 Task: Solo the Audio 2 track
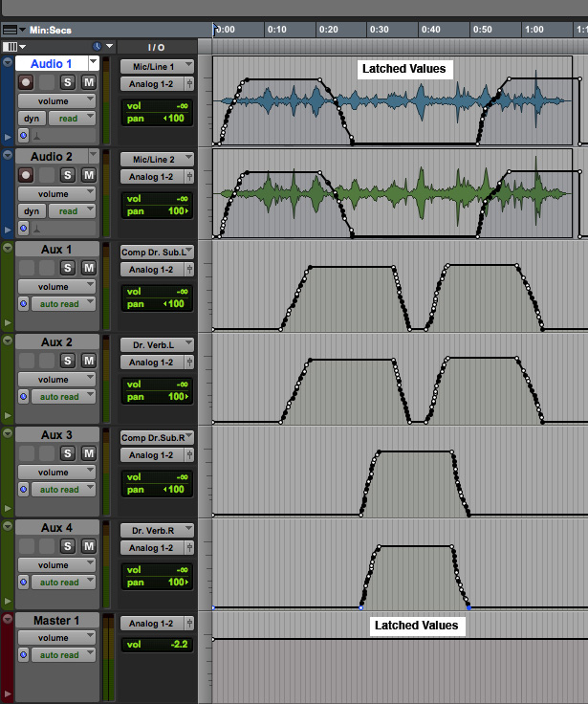[69, 176]
